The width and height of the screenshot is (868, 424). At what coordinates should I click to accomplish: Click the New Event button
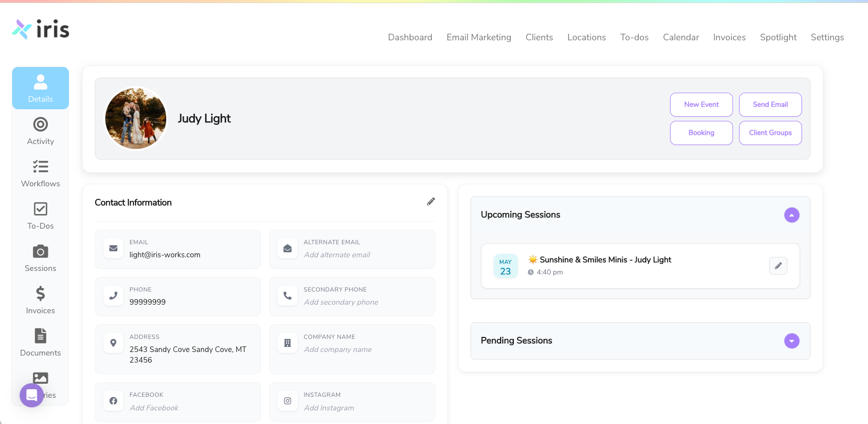[x=701, y=105]
